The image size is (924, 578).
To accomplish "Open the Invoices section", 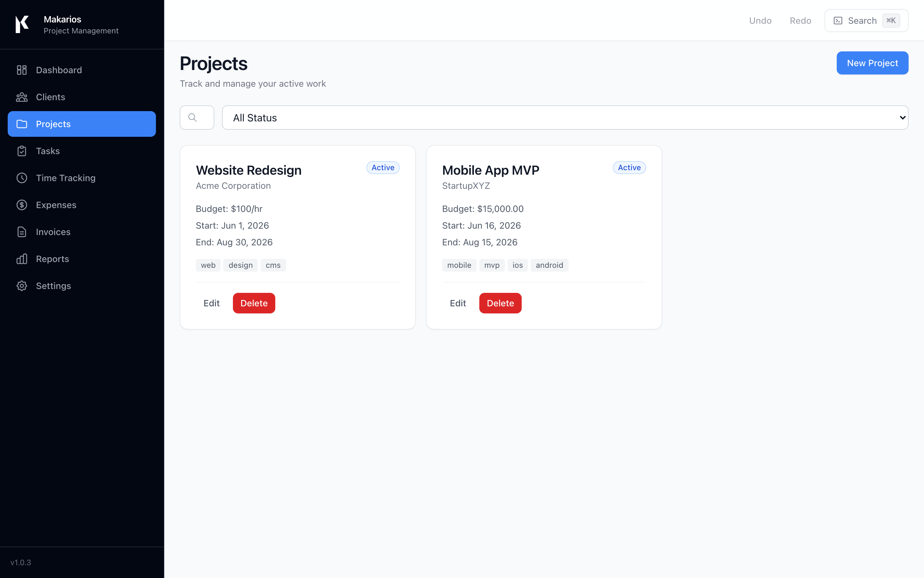I will point(82,232).
